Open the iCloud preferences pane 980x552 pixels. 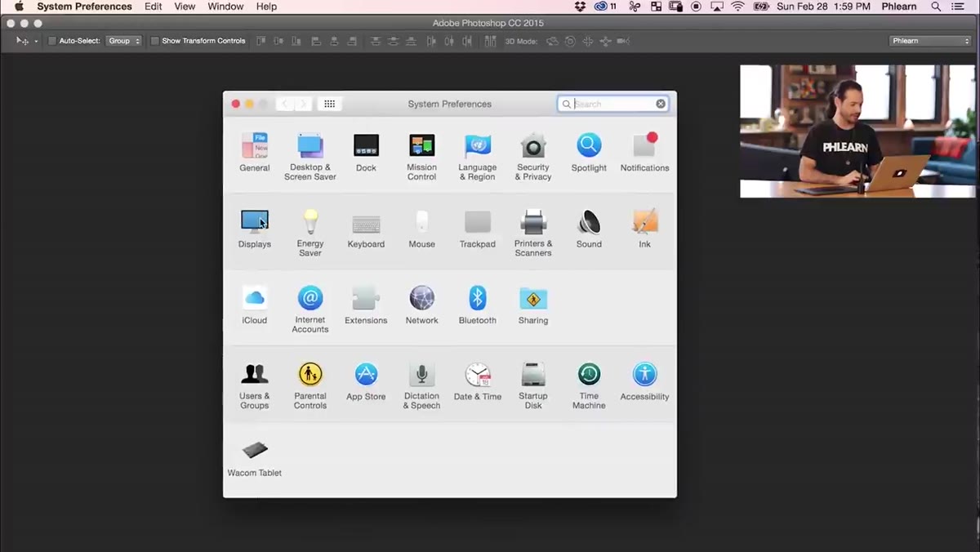pyautogui.click(x=255, y=305)
